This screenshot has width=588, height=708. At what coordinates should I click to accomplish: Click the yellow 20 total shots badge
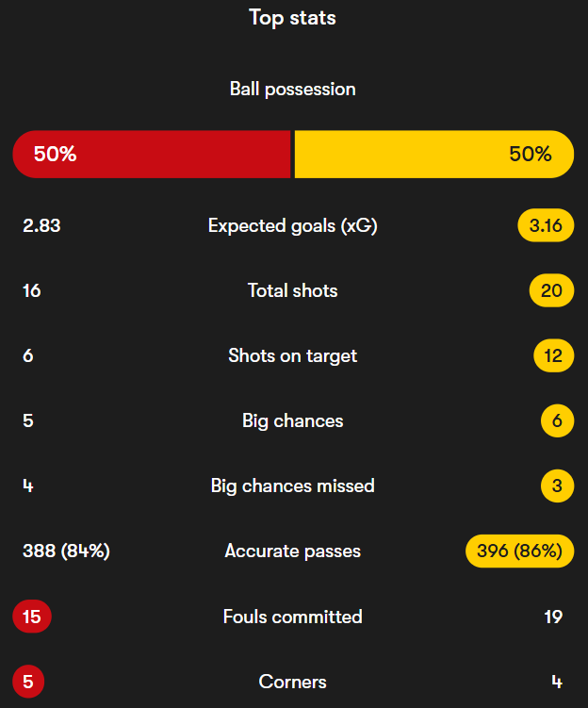(x=551, y=291)
